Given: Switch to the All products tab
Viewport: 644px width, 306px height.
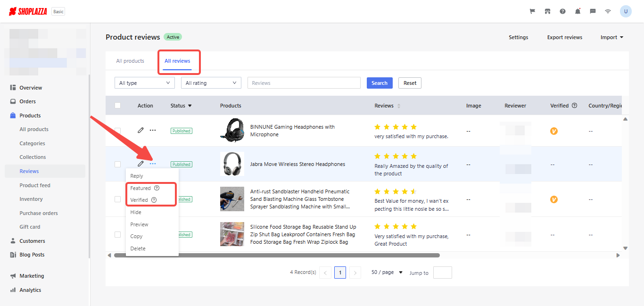Looking at the screenshot, I should pyautogui.click(x=130, y=61).
